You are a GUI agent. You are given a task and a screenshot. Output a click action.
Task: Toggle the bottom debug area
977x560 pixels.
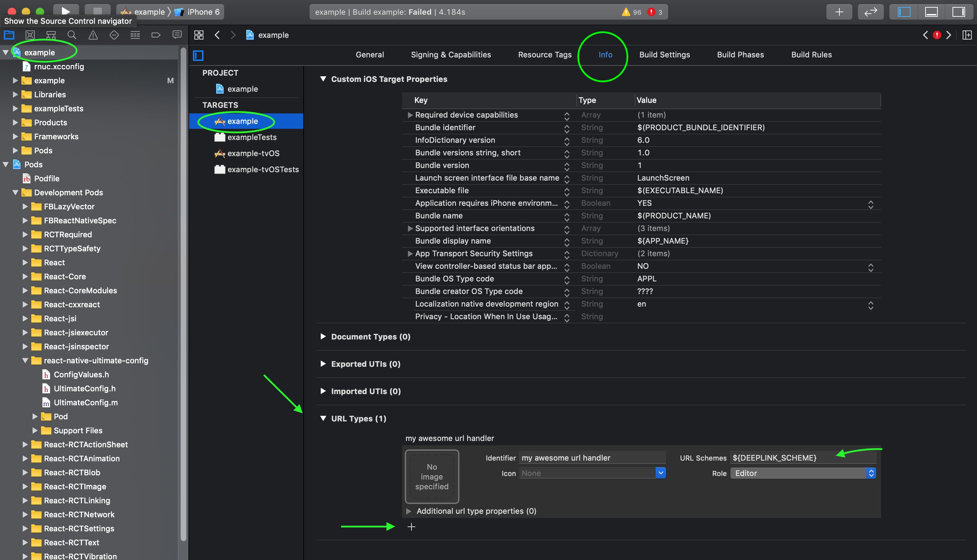(931, 12)
